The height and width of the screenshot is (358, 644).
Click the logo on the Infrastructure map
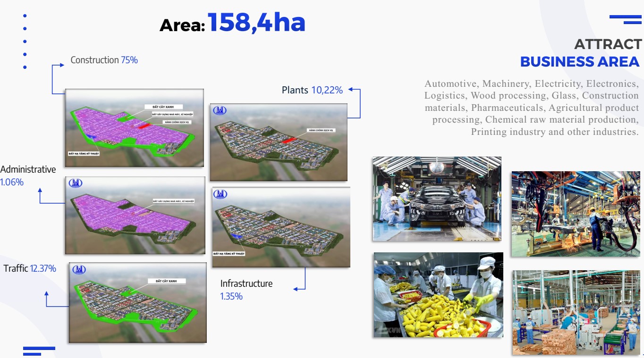pos(220,193)
